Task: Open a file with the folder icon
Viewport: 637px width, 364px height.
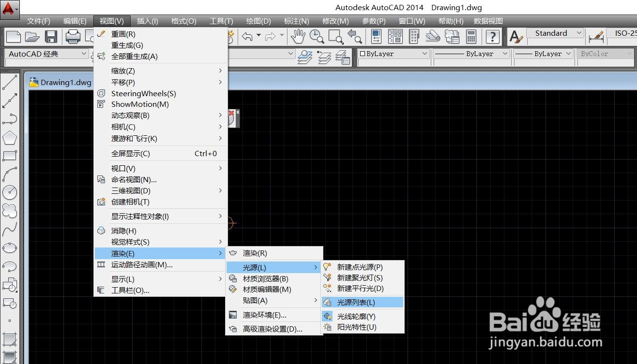Action: point(32,36)
